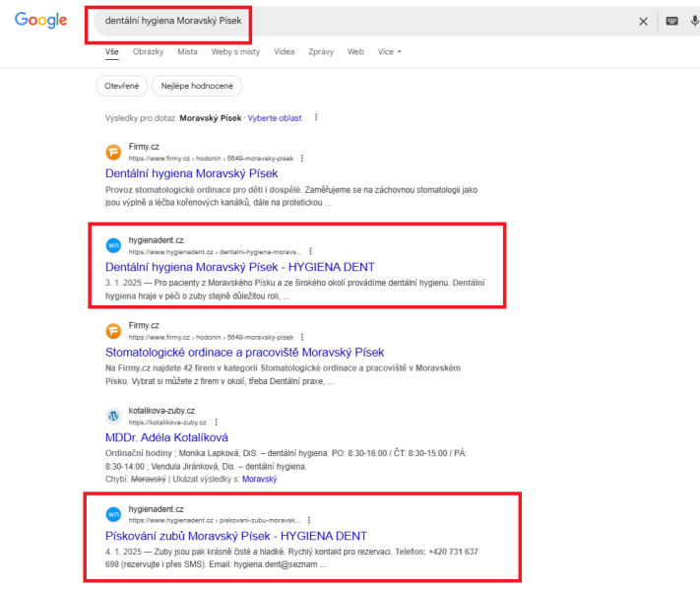
Task: Switch to Místa tab
Action: coord(187,52)
